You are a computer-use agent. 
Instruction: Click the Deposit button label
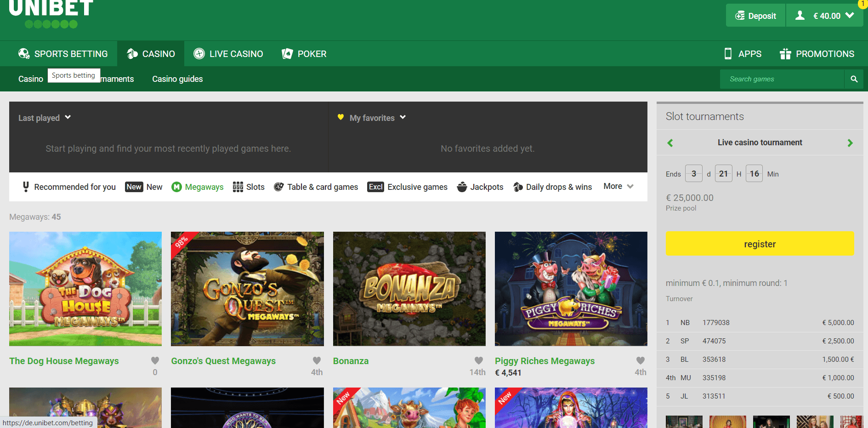coord(762,16)
